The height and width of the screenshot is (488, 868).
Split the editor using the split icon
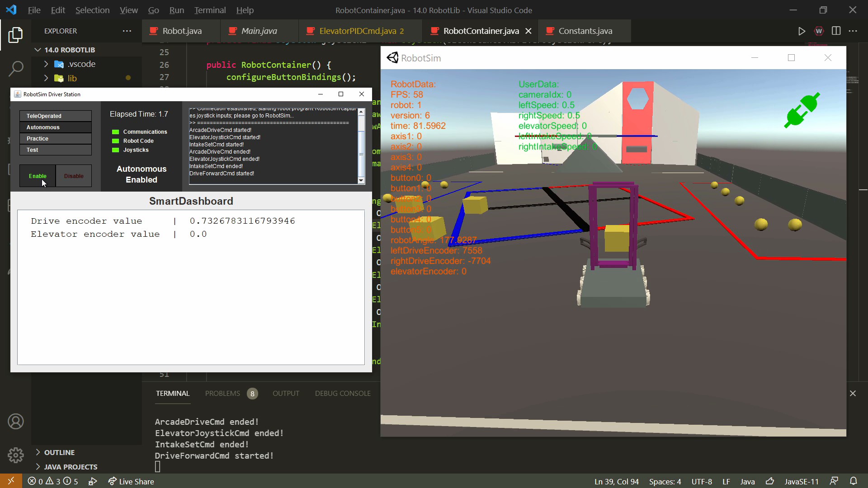point(836,31)
